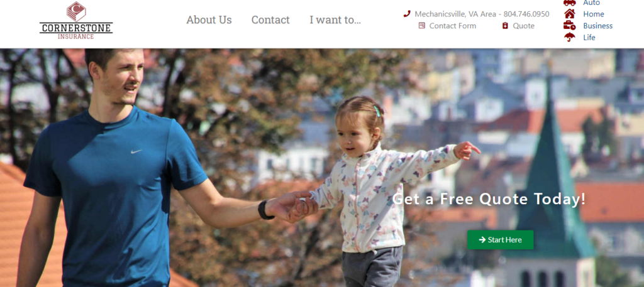Open the About Us menu
This screenshot has height=287, width=644.
(x=209, y=19)
